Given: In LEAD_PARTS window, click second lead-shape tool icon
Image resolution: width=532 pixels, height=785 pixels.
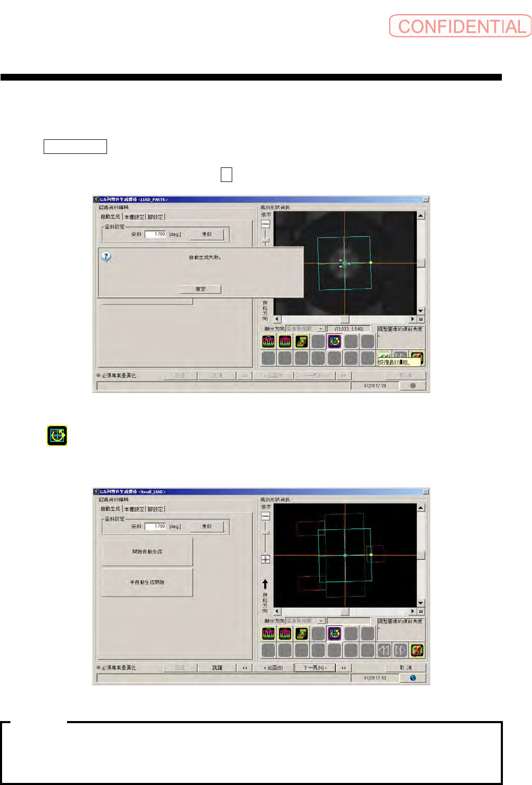Looking at the screenshot, I should tap(285, 341).
